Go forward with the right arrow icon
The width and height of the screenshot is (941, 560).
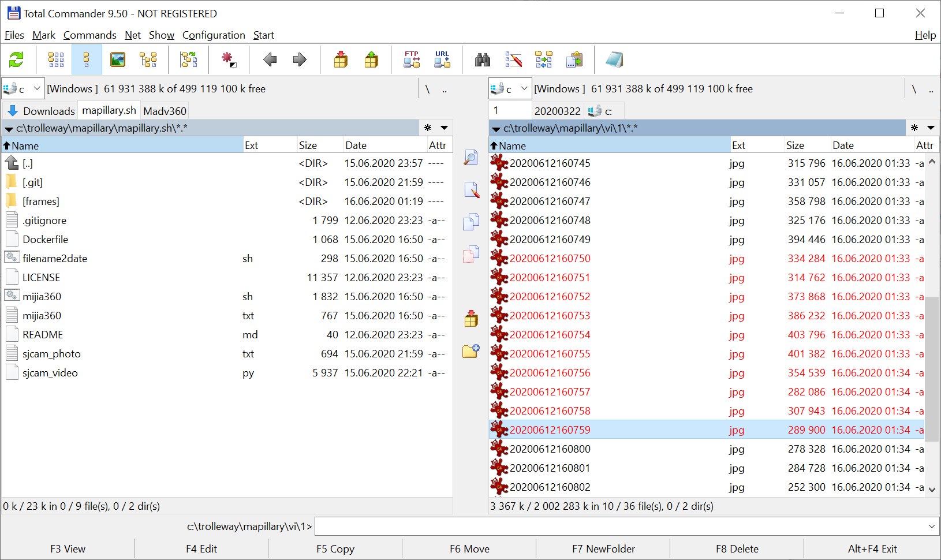(x=300, y=59)
